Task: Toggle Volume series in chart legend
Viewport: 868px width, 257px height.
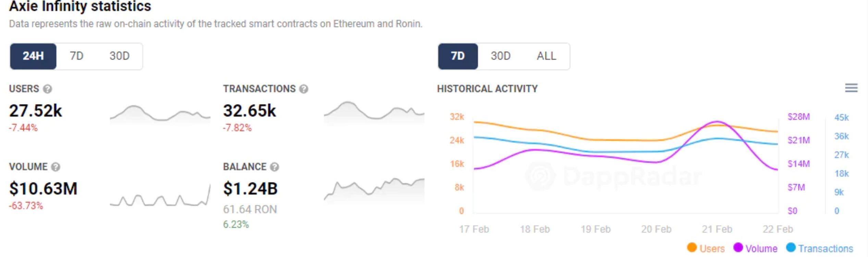Action: [x=755, y=248]
